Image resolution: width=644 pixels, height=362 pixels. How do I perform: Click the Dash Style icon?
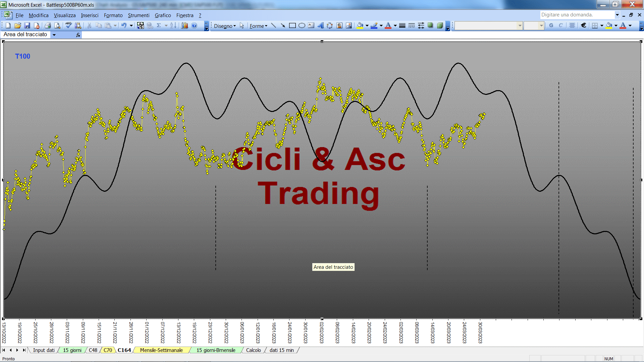coord(412,25)
